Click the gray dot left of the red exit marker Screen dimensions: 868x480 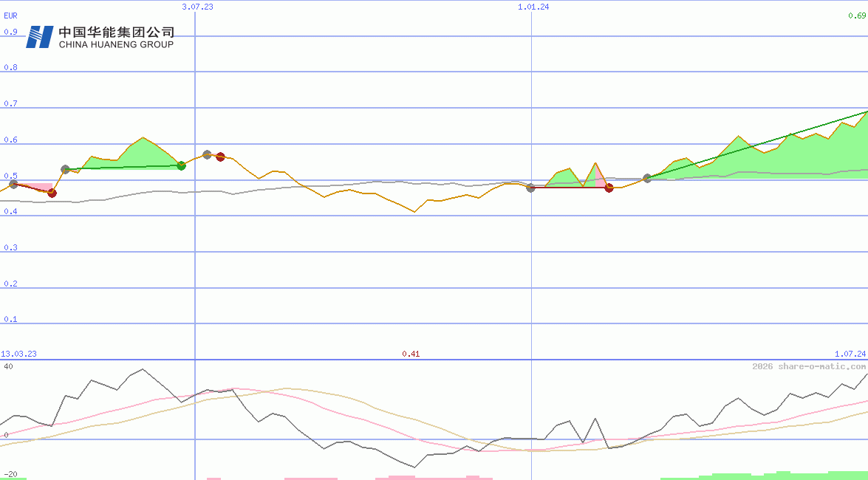click(x=207, y=154)
